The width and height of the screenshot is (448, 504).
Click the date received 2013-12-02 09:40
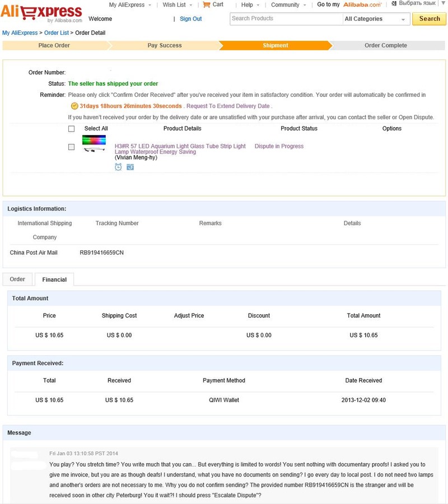(363, 400)
